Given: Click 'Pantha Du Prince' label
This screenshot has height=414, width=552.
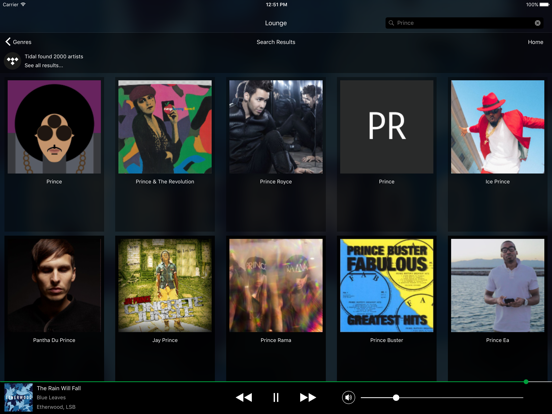Looking at the screenshot, I should [x=54, y=340].
